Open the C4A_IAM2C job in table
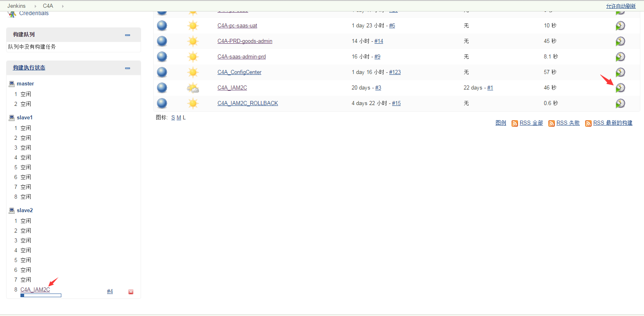644x316 pixels. tap(232, 88)
